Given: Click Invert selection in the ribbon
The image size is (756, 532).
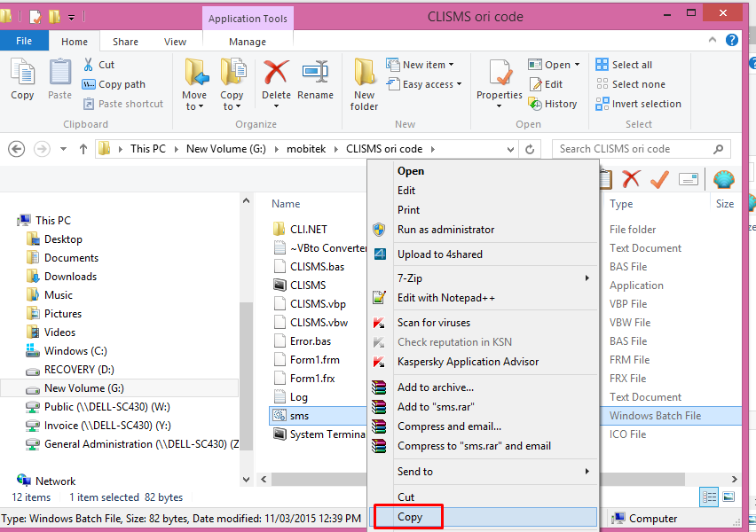Looking at the screenshot, I should [638, 104].
